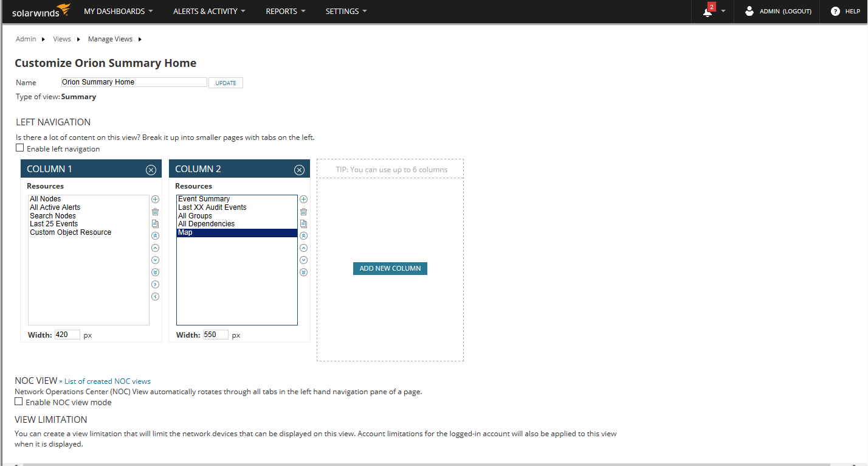This screenshot has width=868, height=466.
Task: Click the admin user icon
Action: tap(749, 11)
